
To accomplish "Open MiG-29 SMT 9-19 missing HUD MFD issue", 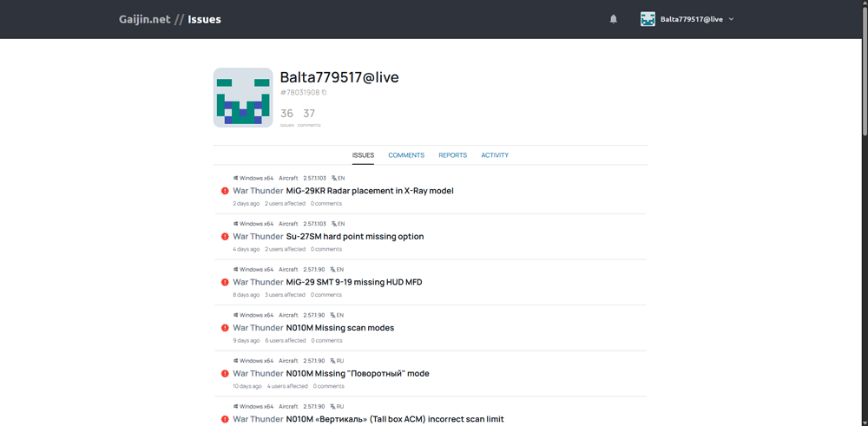I will pos(354,282).
